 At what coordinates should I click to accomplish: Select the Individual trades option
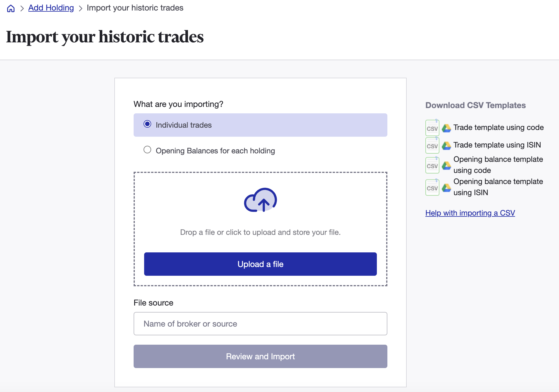[147, 124]
